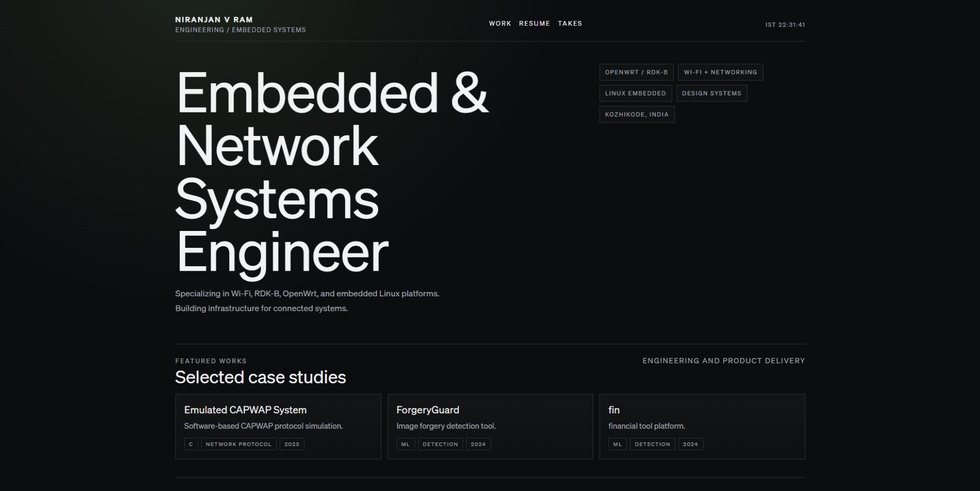The image size is (980, 491).
Task: Open the TAKES navigation link
Action: point(570,24)
